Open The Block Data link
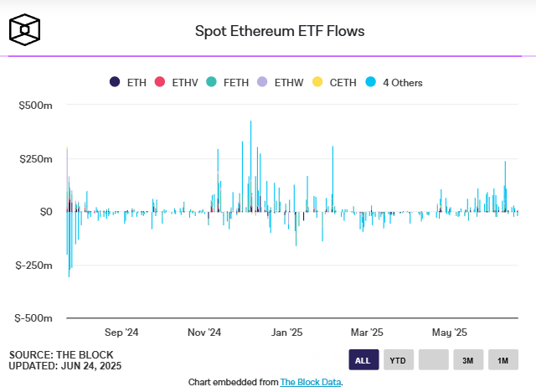536x392 pixels. tap(311, 382)
